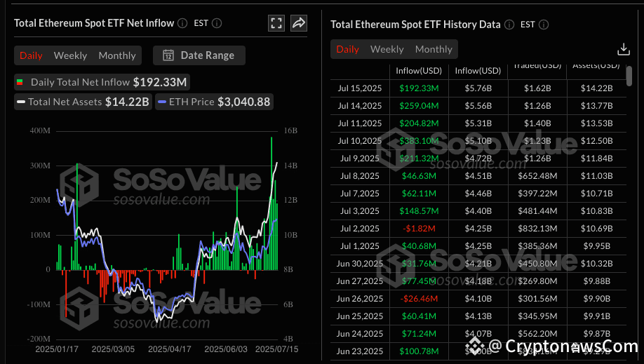Click the $259.04M inflow value
Image resolution: width=644 pixels, height=364 pixels.
[419, 106]
